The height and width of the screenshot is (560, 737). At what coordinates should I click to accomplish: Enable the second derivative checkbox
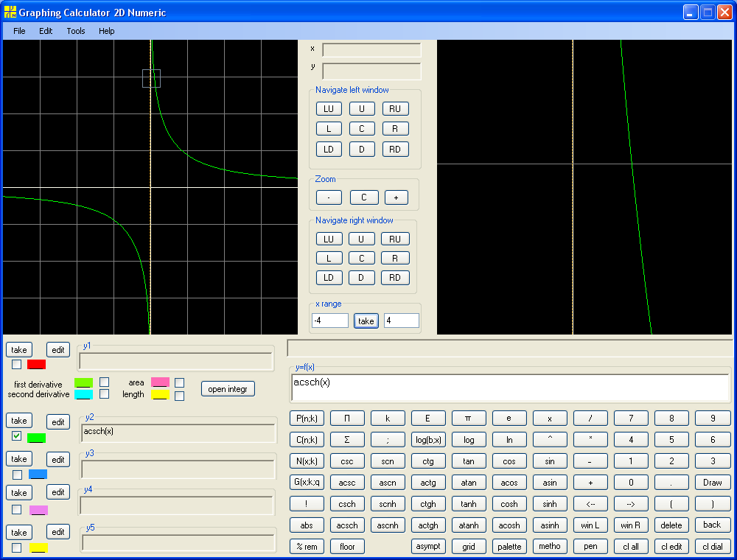(105, 393)
